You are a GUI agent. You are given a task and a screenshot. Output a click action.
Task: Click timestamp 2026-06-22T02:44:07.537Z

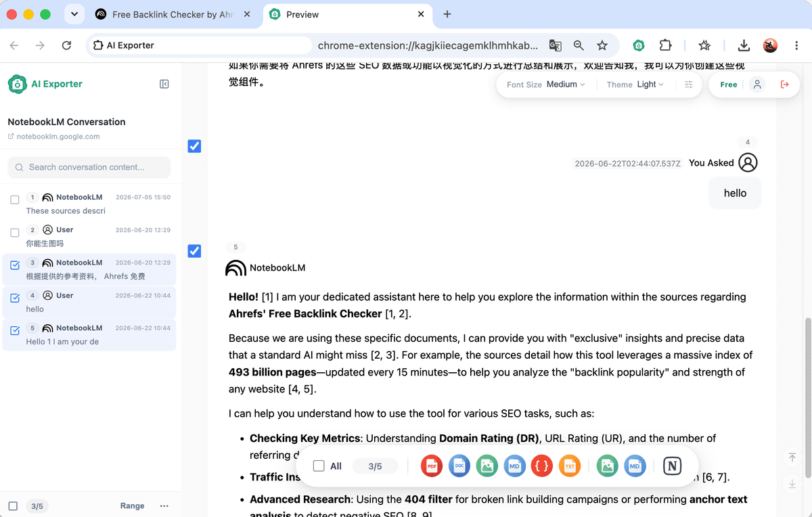click(627, 163)
